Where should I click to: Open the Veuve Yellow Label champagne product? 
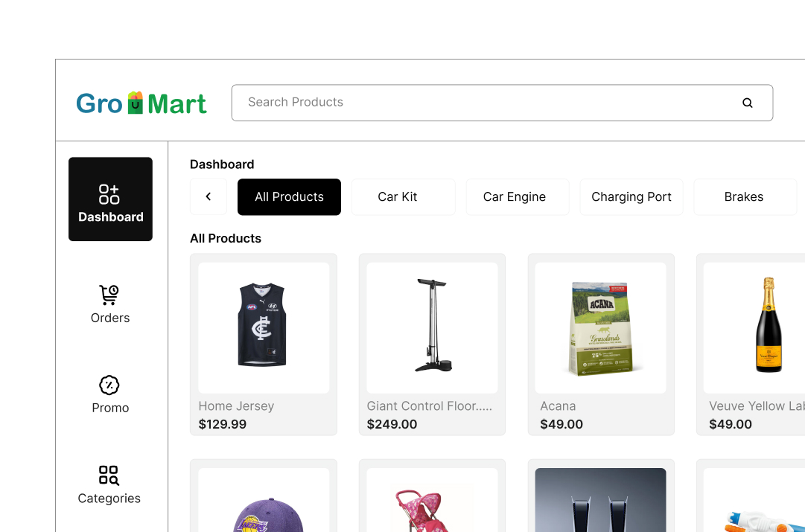tap(751, 344)
